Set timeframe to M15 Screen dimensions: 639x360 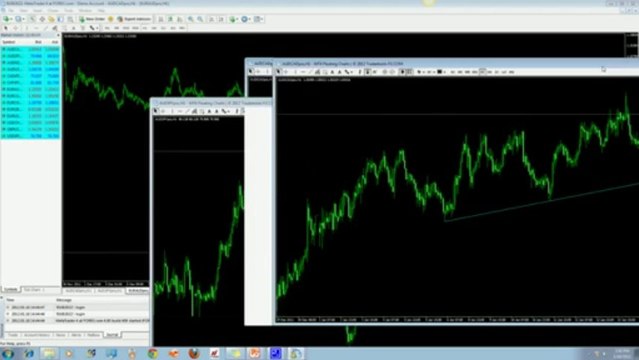coord(126,28)
